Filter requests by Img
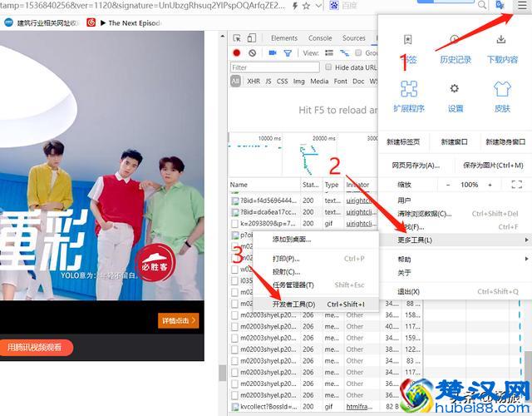532x416 pixels. coord(299,82)
